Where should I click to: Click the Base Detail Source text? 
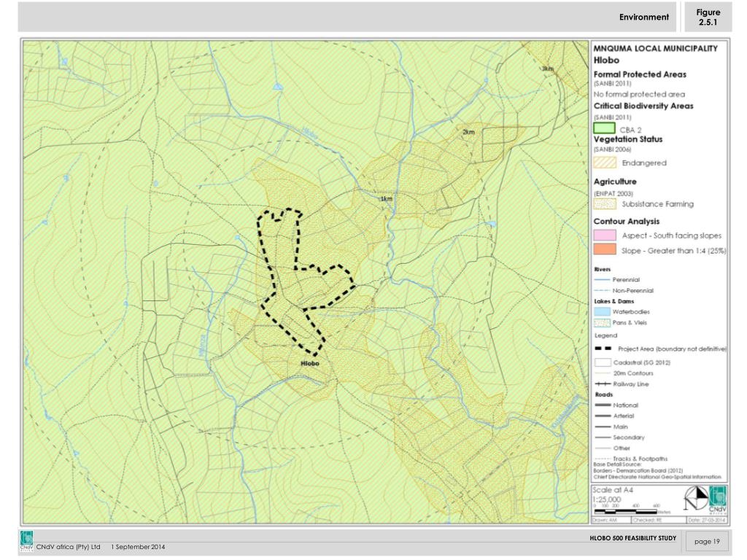tap(617, 464)
